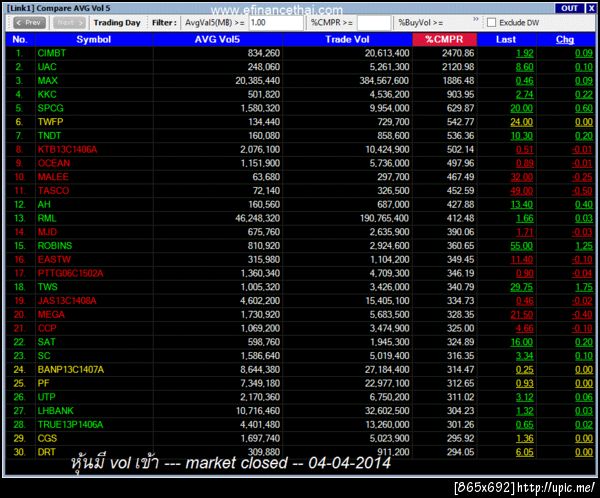This screenshot has width=600, height=498.
Task: Select the BANP13C1407A symbol
Action: (71, 370)
